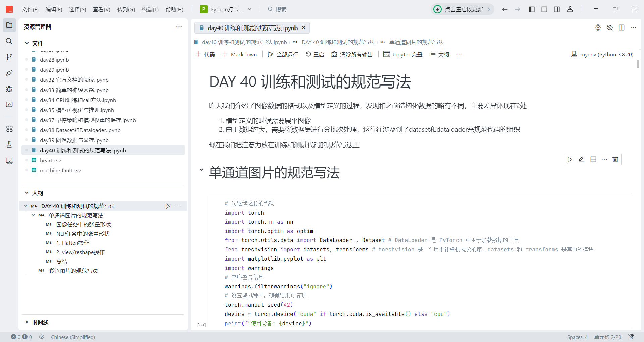Viewport: 644px width, 342px height.
Task: Run all cells with 全部运行
Action: pyautogui.click(x=283, y=54)
